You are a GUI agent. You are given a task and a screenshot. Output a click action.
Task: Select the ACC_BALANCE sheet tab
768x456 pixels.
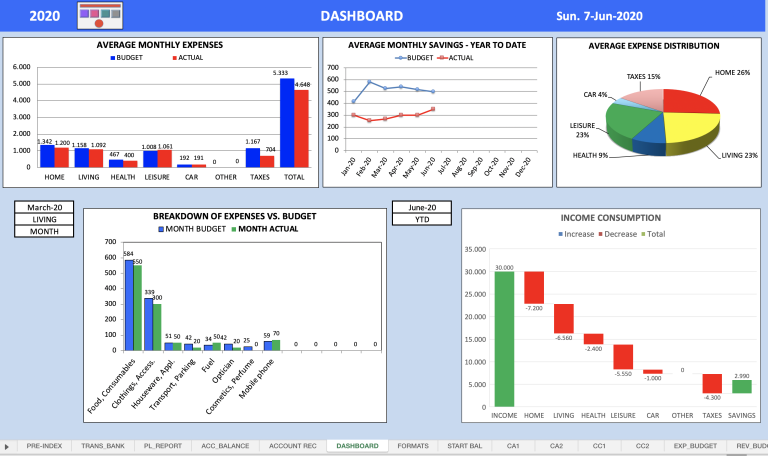tap(225, 446)
